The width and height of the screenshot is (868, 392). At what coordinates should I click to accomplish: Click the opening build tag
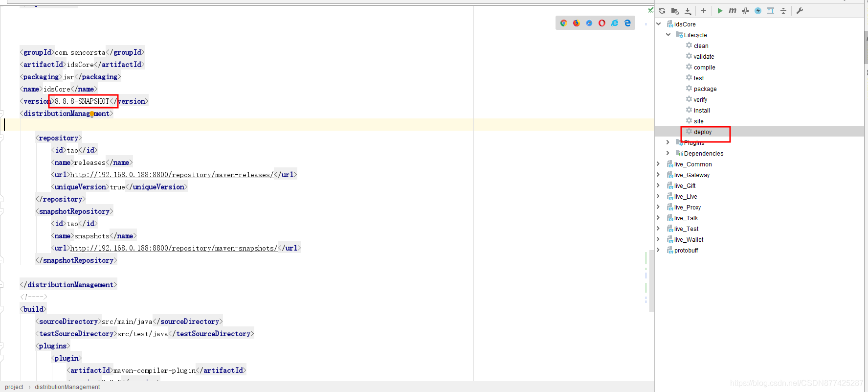tap(33, 309)
